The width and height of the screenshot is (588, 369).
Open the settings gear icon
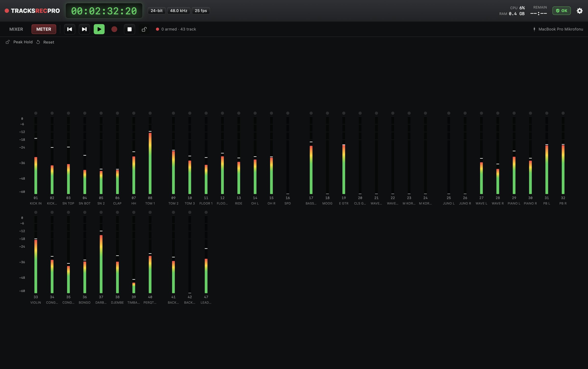pyautogui.click(x=579, y=11)
